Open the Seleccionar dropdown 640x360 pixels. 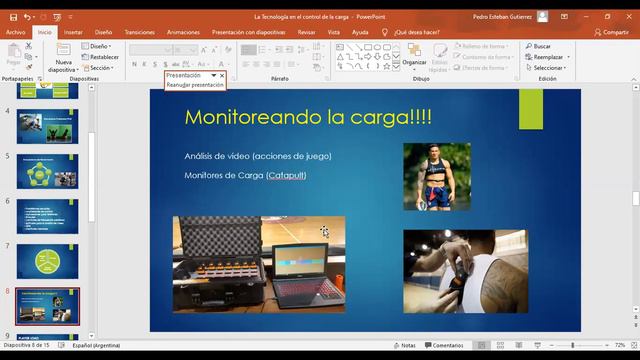546,68
